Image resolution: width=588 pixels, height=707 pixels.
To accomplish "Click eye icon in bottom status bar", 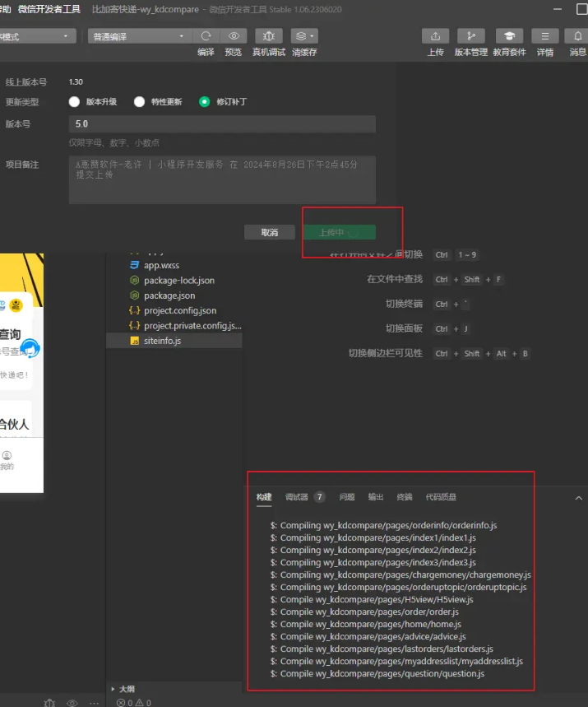I will (x=72, y=703).
